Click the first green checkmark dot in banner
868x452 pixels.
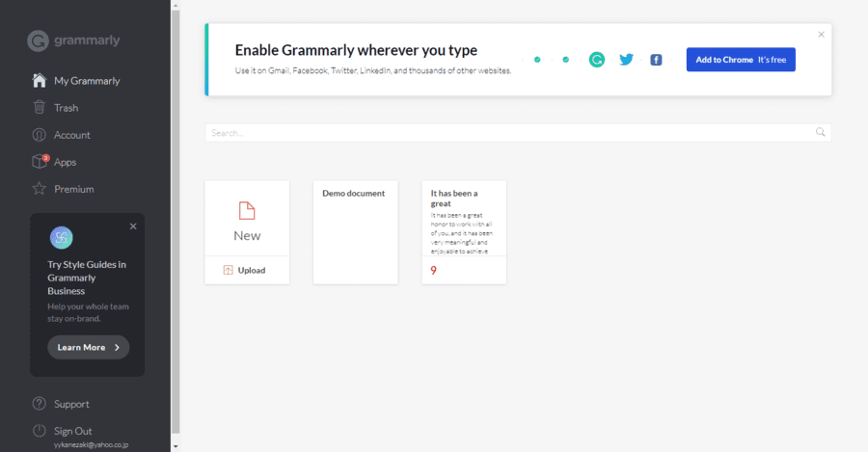(537, 60)
